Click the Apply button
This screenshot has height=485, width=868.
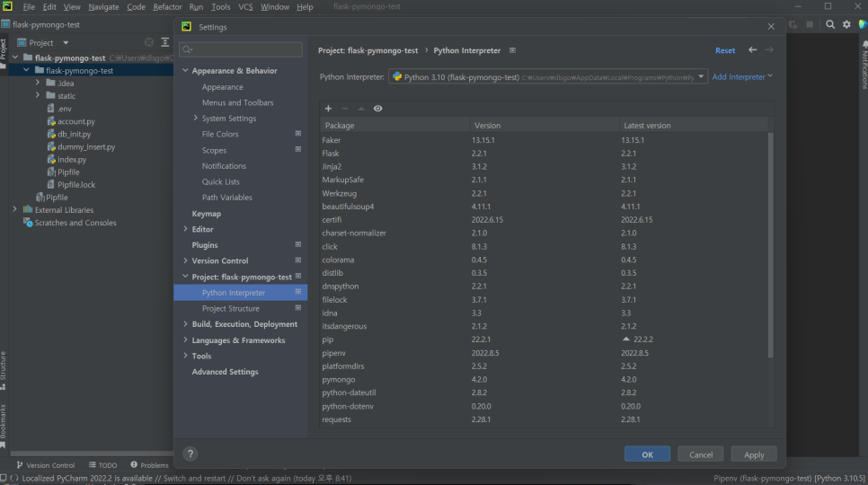tap(754, 454)
